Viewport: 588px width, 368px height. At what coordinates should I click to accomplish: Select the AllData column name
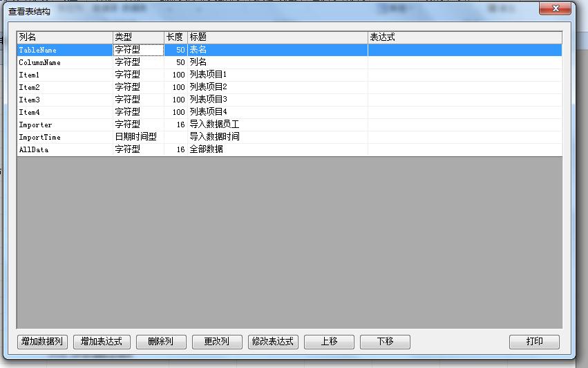point(65,149)
